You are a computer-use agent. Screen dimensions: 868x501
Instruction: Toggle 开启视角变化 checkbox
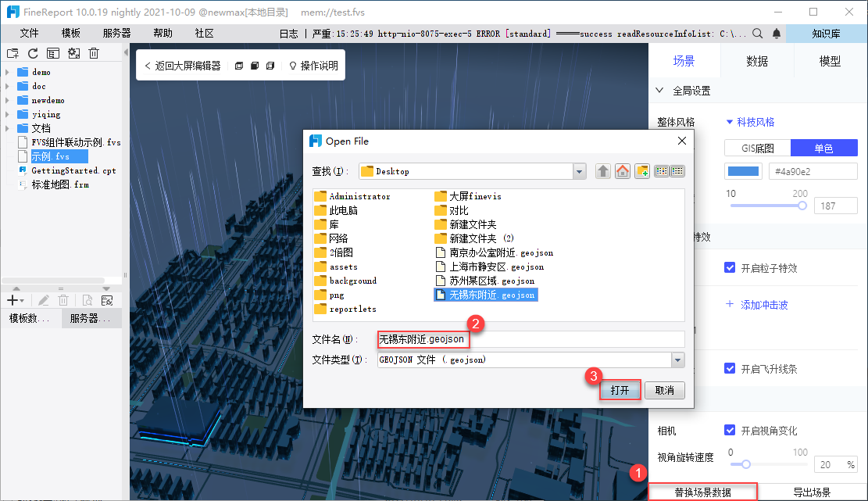(730, 430)
